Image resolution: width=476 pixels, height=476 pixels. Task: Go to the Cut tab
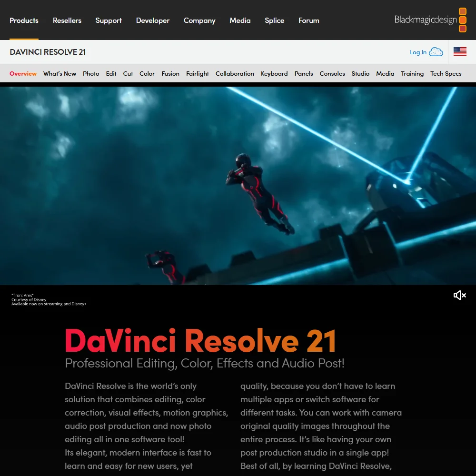click(128, 73)
